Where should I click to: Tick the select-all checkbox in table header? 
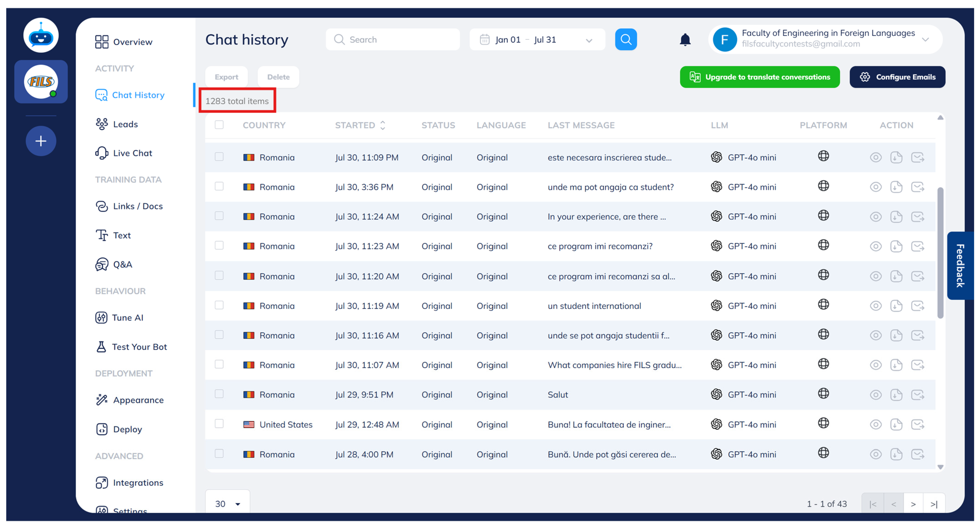(x=219, y=125)
